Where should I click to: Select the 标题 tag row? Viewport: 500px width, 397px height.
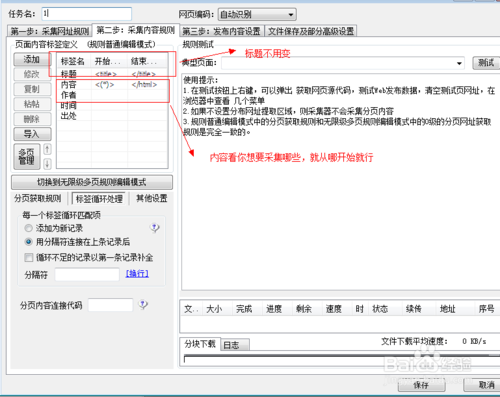112,74
